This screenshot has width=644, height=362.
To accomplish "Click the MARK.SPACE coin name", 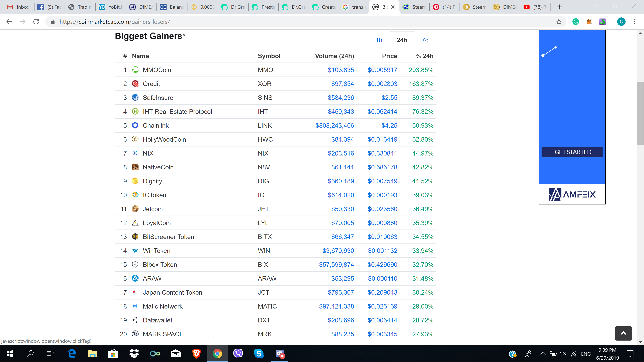I will 163,334.
